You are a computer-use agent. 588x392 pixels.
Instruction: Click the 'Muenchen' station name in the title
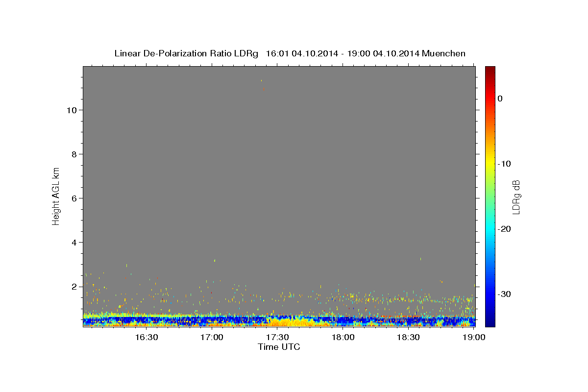pyautogui.click(x=444, y=53)
